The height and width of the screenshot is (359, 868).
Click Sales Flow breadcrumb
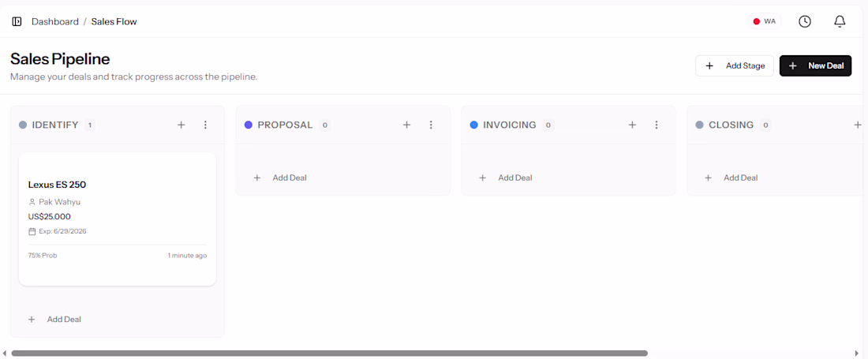[114, 21]
